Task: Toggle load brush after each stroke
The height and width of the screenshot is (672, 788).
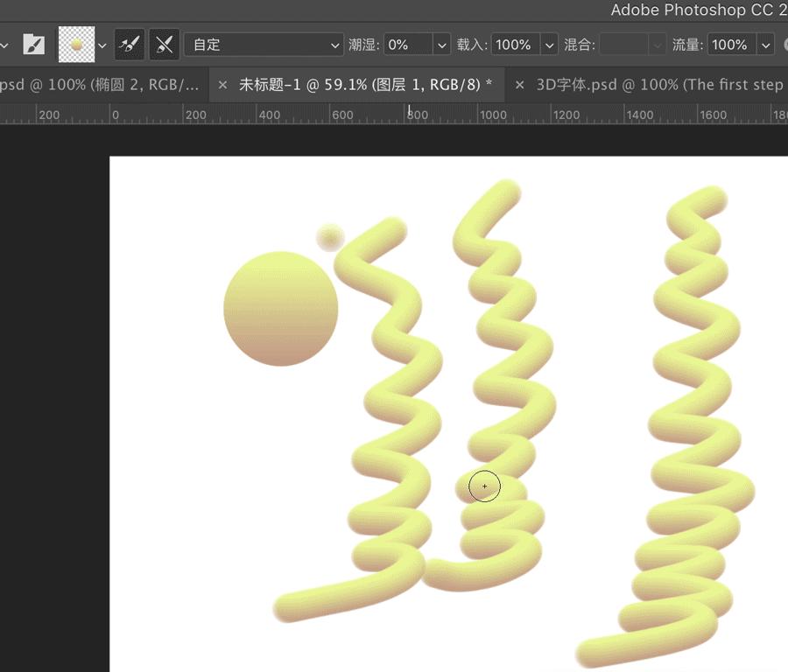Action: [x=130, y=44]
